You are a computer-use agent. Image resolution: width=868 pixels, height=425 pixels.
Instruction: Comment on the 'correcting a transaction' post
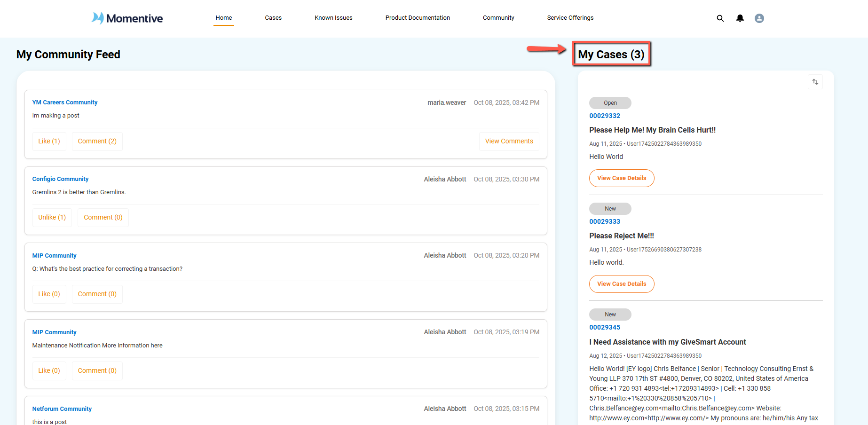point(97,294)
